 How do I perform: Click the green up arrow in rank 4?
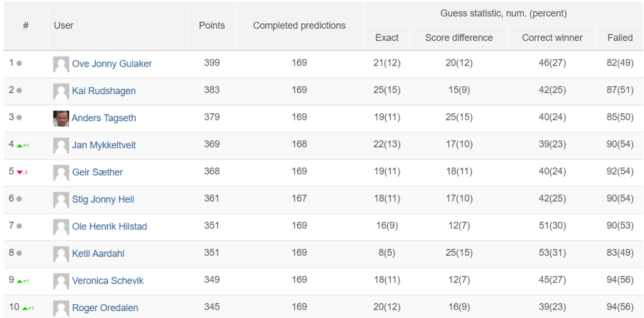(20, 145)
